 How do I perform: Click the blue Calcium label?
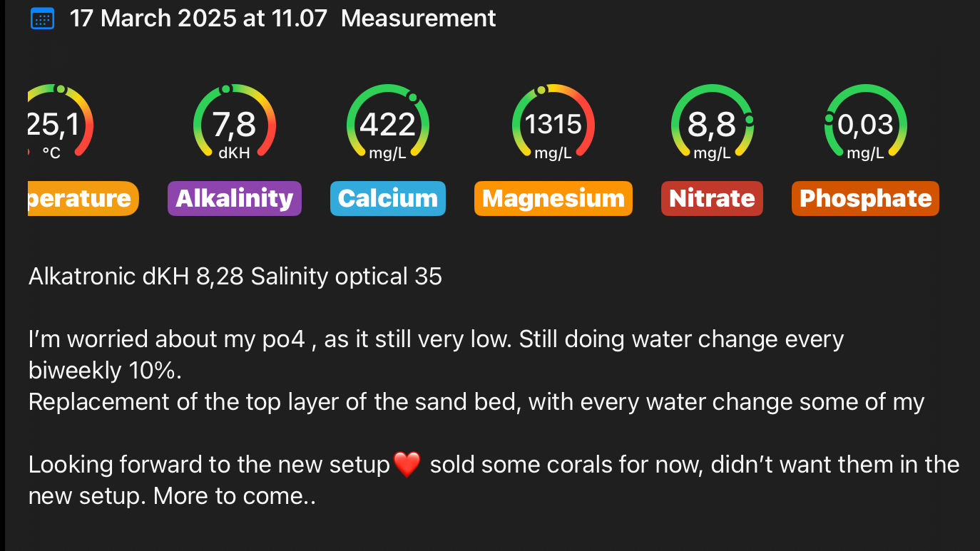pyautogui.click(x=387, y=198)
